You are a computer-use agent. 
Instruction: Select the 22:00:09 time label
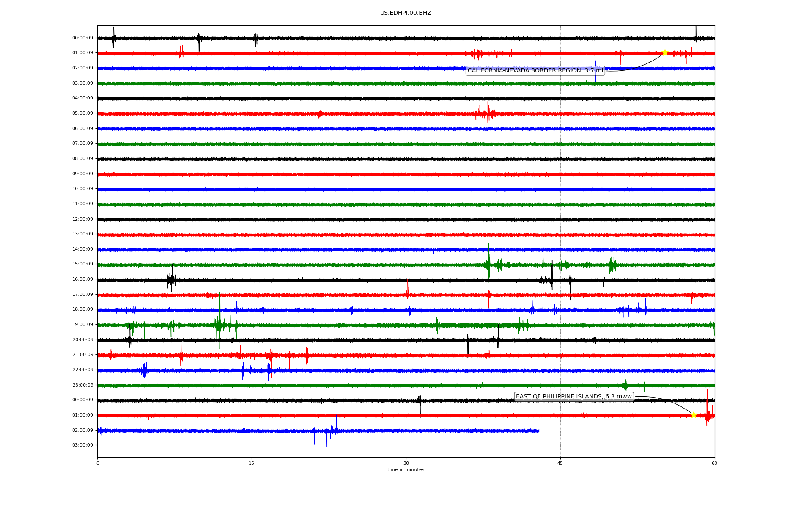82,370
